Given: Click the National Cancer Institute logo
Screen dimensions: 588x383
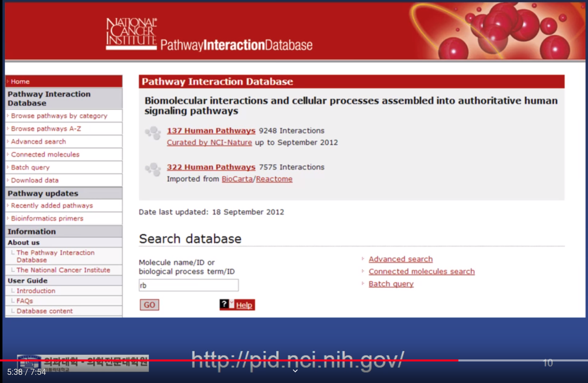Looking at the screenshot, I should (131, 34).
